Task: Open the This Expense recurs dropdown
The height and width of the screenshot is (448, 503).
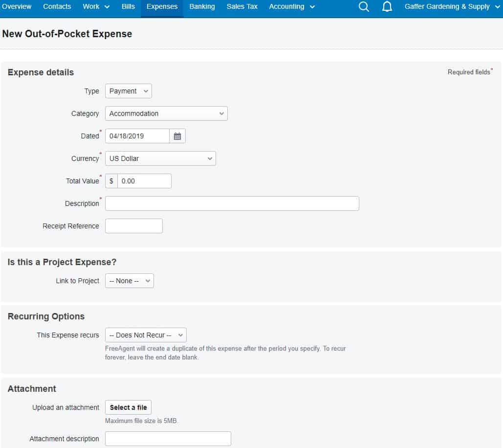Action: coord(146,335)
